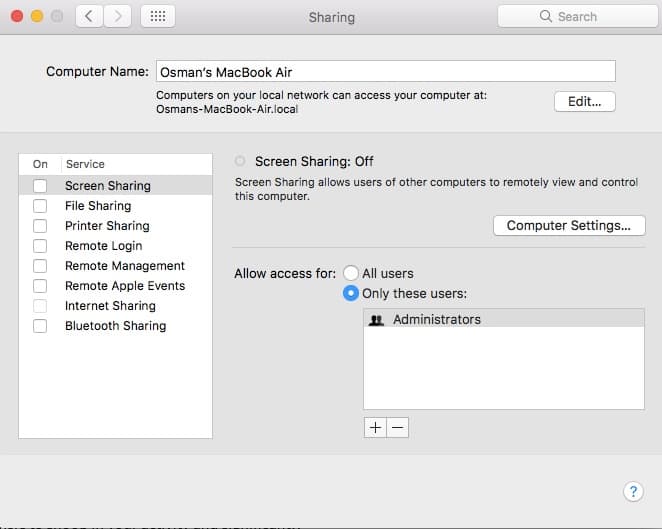Click the Search field
The width and height of the screenshot is (662, 529).
click(x=578, y=16)
